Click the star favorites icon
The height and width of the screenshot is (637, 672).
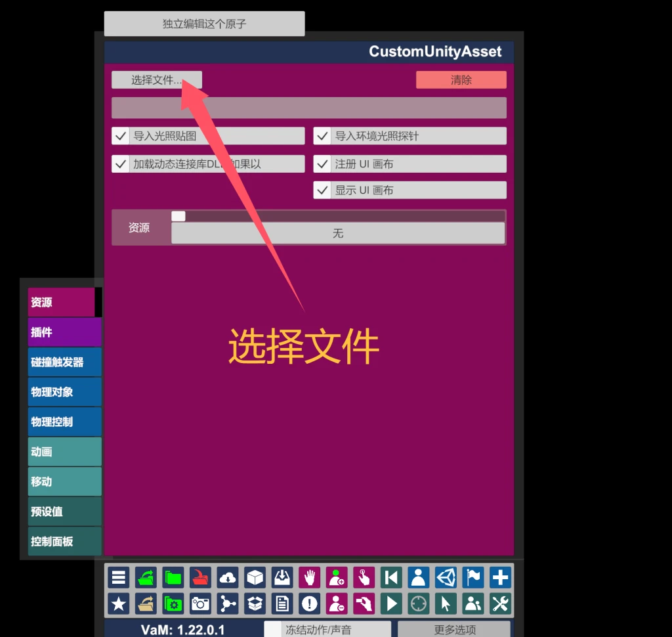119,604
